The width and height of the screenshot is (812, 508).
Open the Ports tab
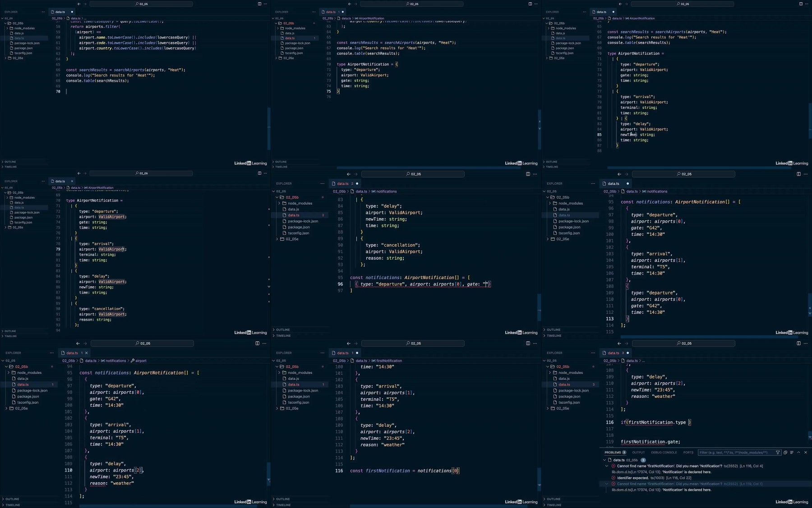[688, 452]
